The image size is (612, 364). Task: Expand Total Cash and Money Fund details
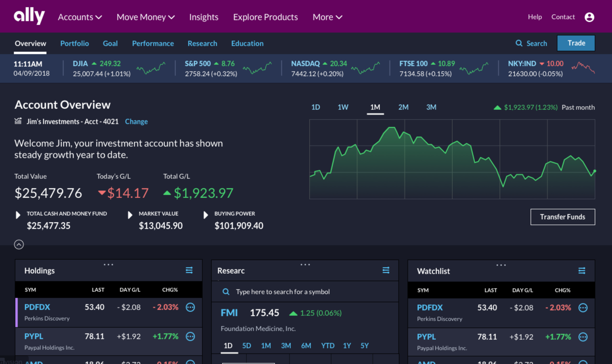pyautogui.click(x=18, y=215)
